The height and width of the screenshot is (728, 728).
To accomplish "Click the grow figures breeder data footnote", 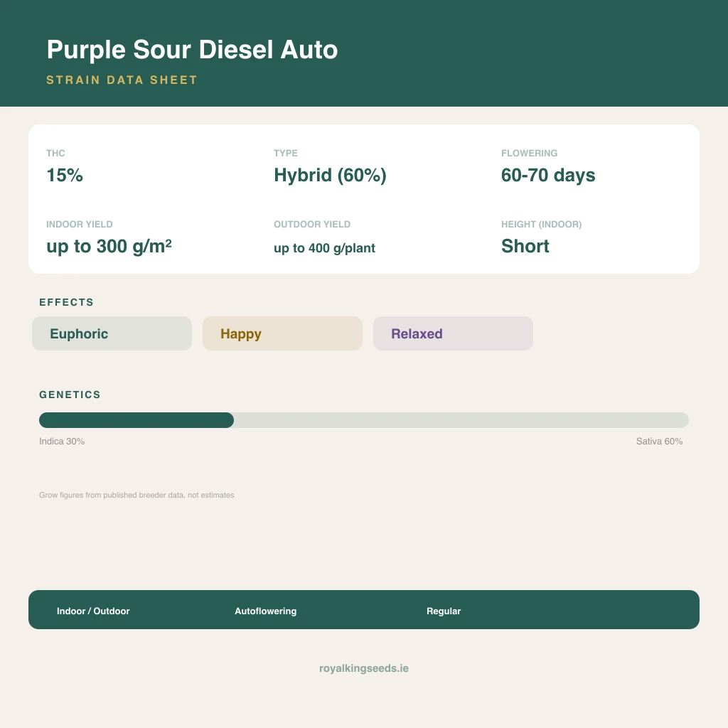I will [136, 495].
